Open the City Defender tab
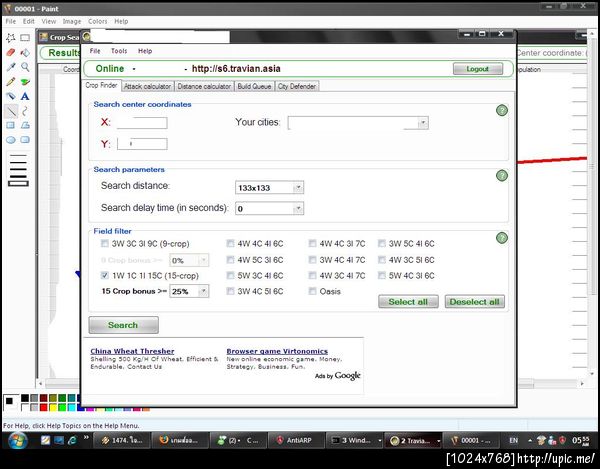Image resolution: width=600 pixels, height=469 pixels. click(x=297, y=86)
